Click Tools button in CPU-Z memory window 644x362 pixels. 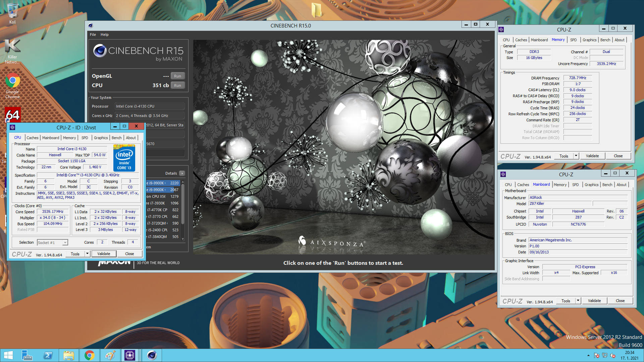pos(564,156)
